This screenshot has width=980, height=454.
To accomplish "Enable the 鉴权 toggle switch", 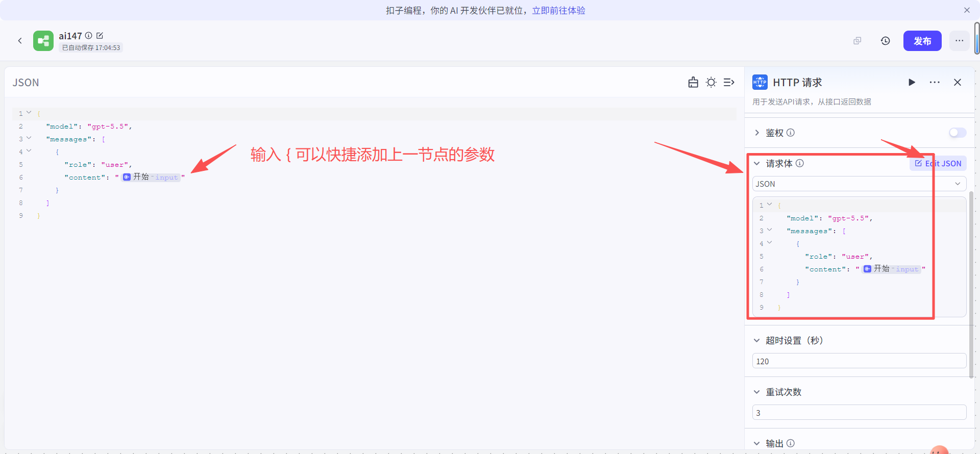I will [958, 133].
